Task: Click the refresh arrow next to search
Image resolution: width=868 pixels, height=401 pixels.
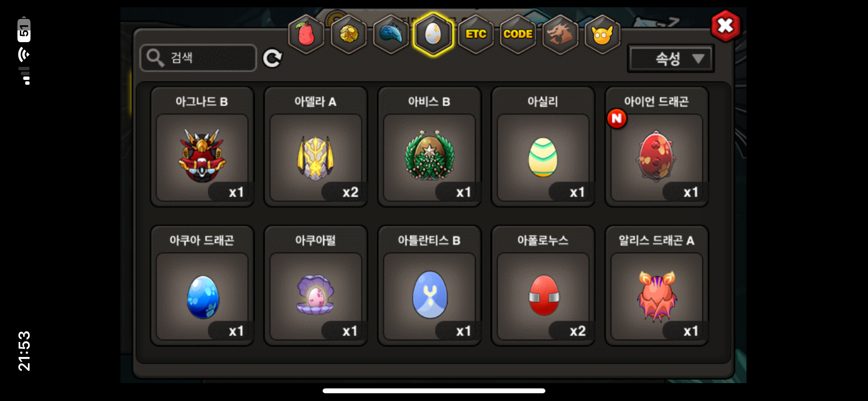Action: (272, 58)
